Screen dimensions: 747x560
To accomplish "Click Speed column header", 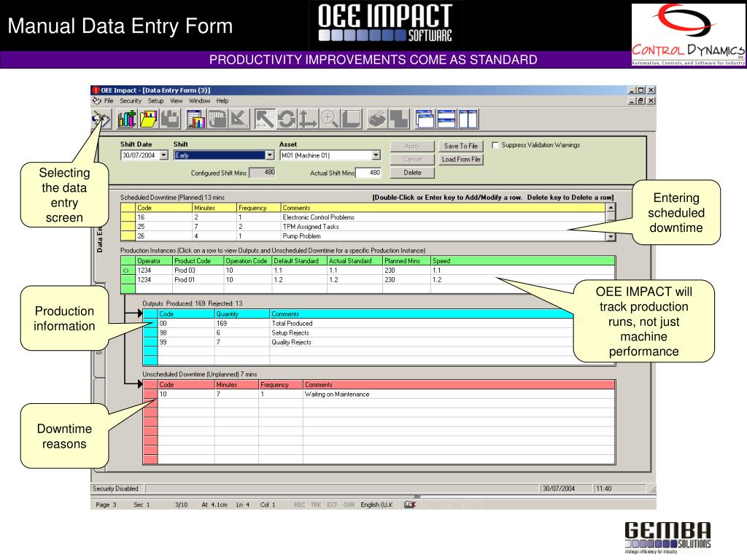I will click(522, 261).
